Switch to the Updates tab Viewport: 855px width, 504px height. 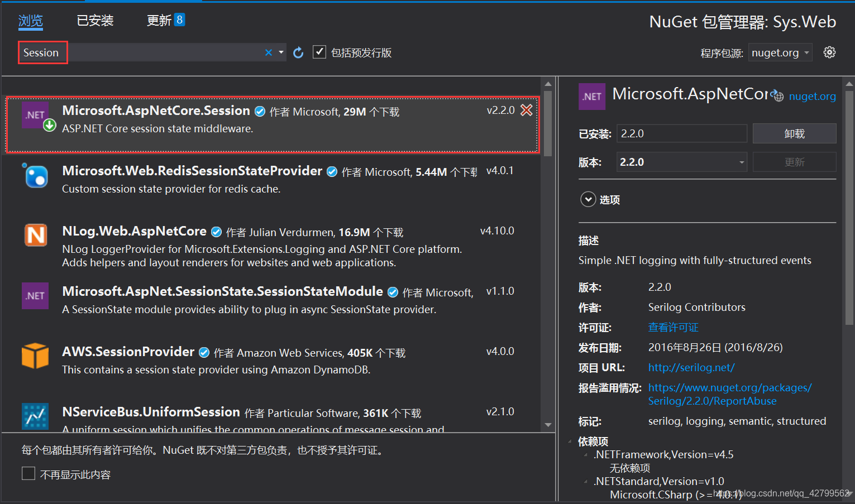159,21
